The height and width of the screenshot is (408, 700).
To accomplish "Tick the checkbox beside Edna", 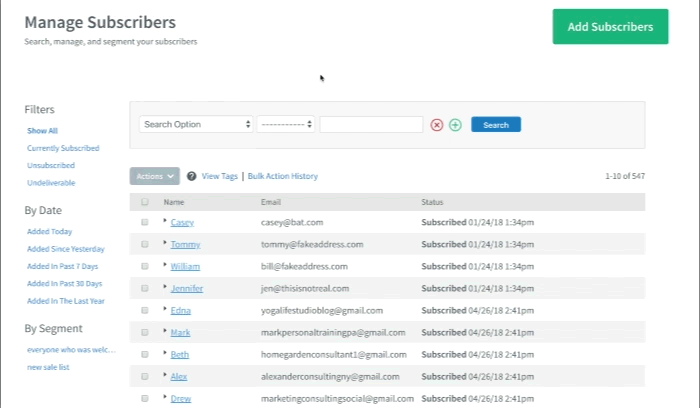I will (145, 311).
